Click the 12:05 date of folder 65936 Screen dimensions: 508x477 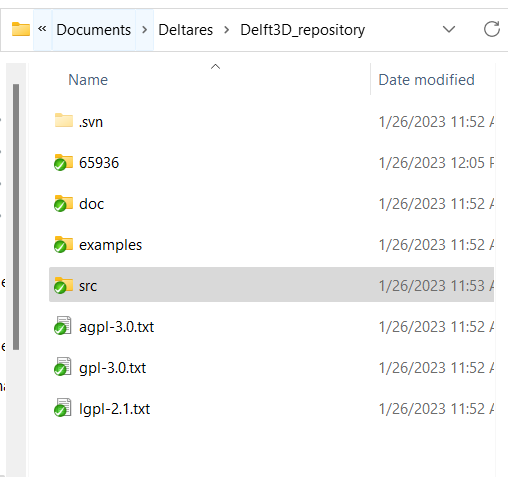[x=436, y=163]
